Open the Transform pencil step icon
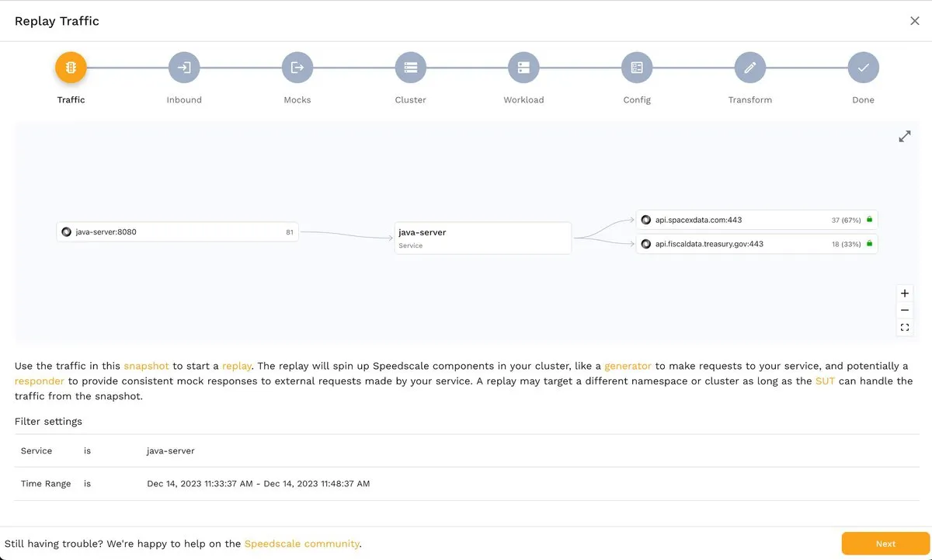Screen dimensions: 932x560 click(750, 68)
